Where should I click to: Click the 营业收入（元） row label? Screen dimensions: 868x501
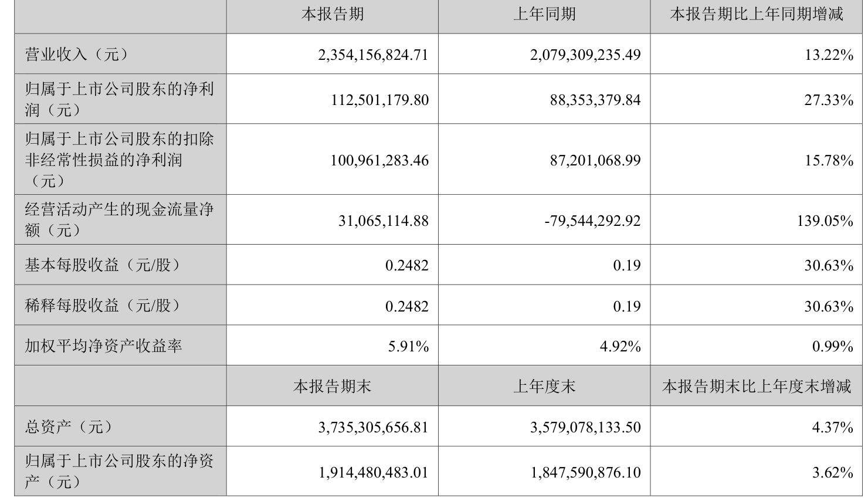(77, 55)
